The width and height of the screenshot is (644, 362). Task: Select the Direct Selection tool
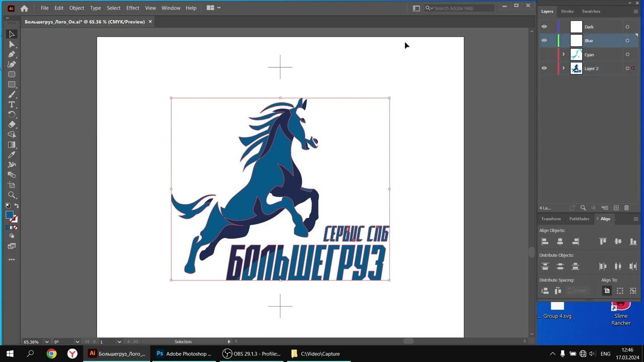tap(12, 44)
